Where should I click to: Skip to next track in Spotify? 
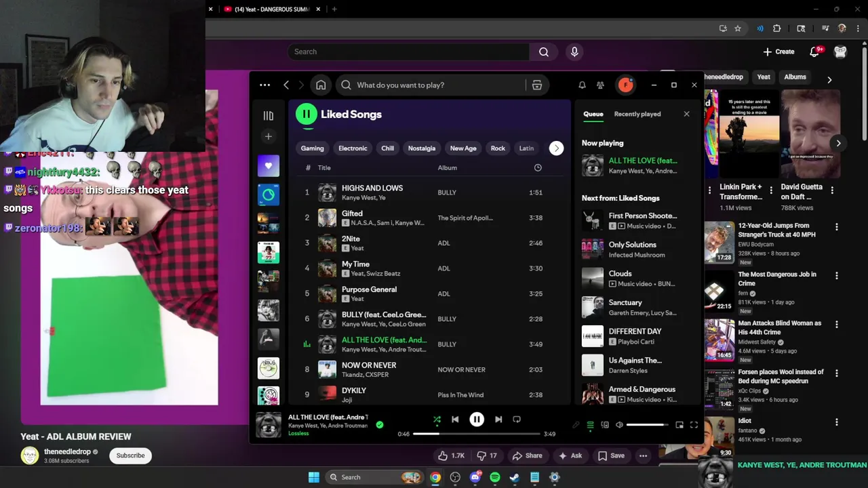pyautogui.click(x=498, y=420)
